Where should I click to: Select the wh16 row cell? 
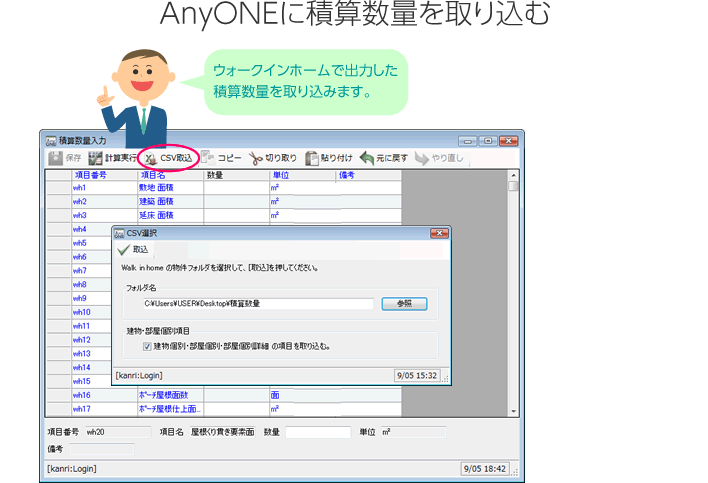click(104, 395)
